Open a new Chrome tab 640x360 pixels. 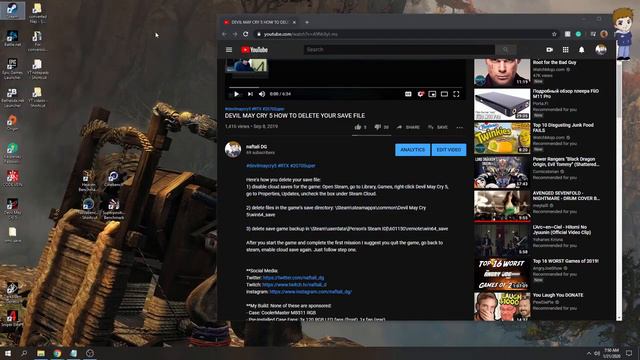[x=307, y=22]
